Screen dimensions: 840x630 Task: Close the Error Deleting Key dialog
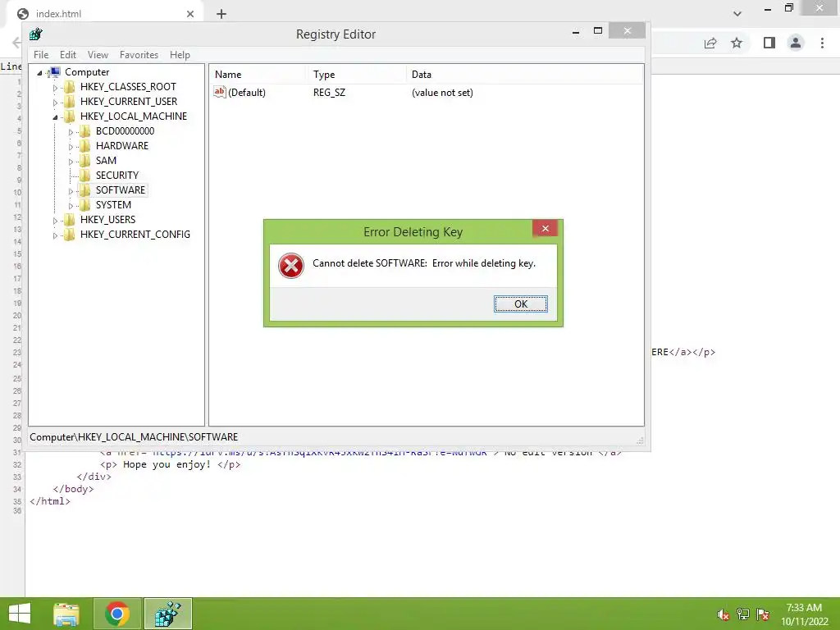coord(545,229)
